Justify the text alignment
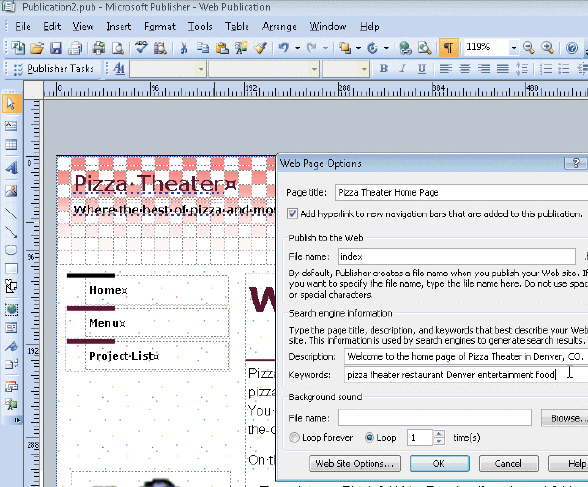Screen dimensions: 588x487 click(503, 69)
